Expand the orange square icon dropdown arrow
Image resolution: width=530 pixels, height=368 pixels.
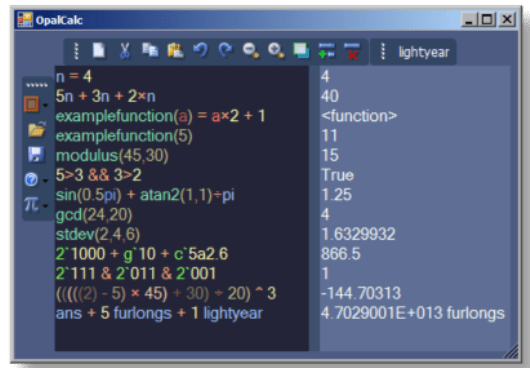[45, 105]
